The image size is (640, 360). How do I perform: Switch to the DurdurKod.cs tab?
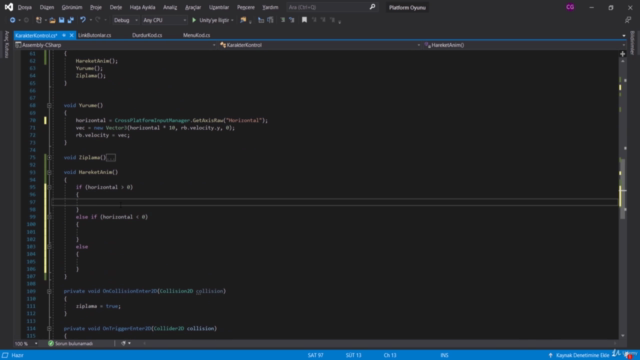[x=147, y=36]
